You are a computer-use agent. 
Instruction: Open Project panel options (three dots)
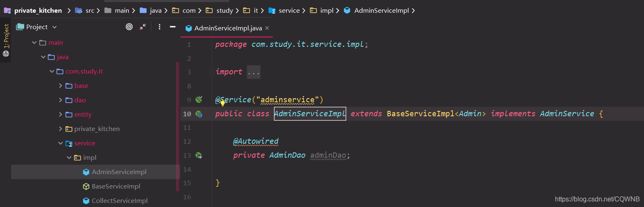[160, 27]
